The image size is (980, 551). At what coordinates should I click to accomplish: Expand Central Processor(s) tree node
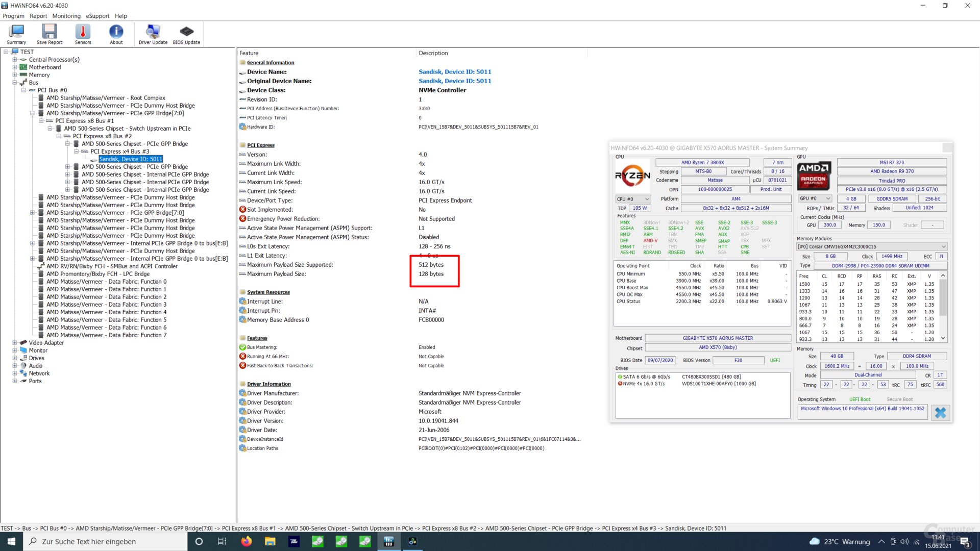[x=15, y=60]
